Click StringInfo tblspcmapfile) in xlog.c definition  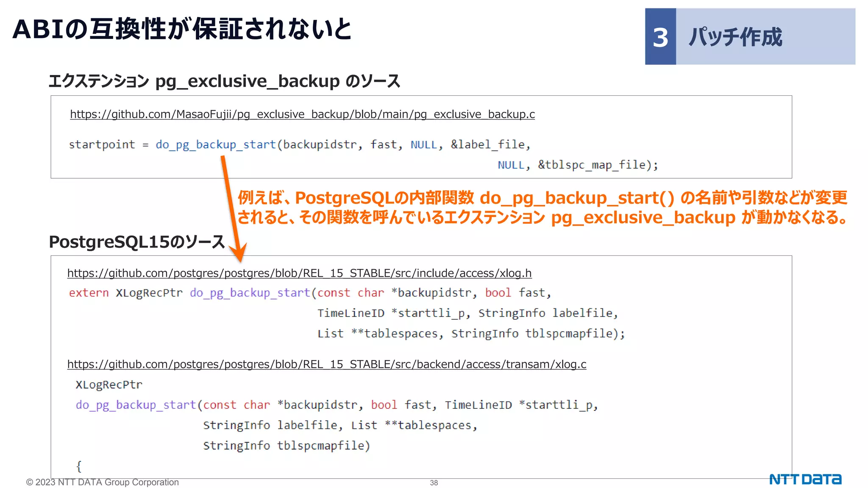(x=287, y=446)
